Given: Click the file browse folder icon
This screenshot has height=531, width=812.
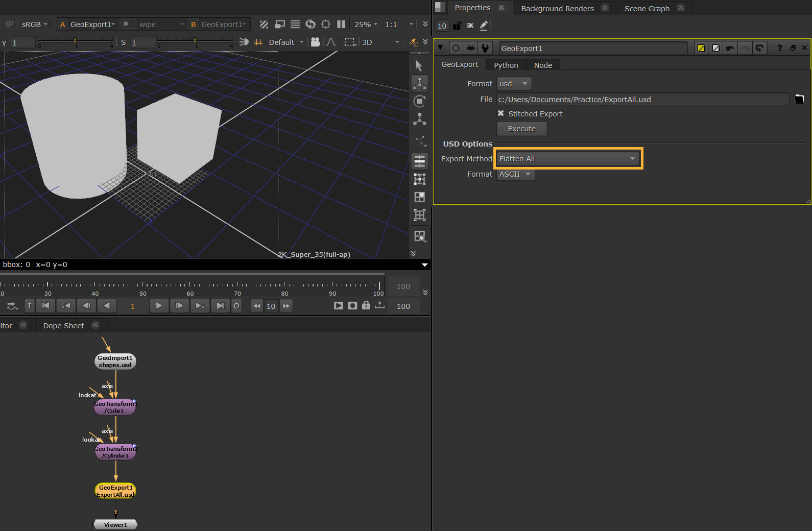Looking at the screenshot, I should click(x=799, y=99).
